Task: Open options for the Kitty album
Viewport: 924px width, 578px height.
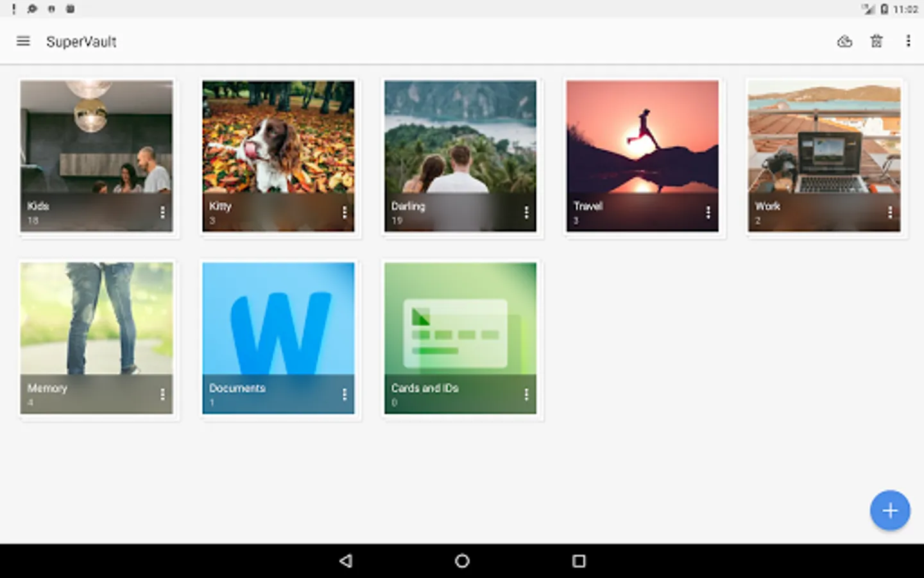Action: point(345,212)
